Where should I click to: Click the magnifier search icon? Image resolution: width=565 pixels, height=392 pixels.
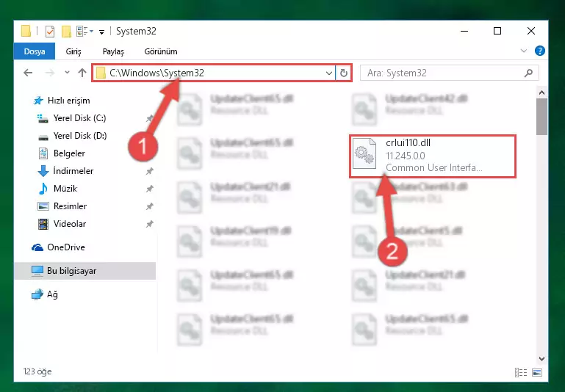tap(528, 73)
